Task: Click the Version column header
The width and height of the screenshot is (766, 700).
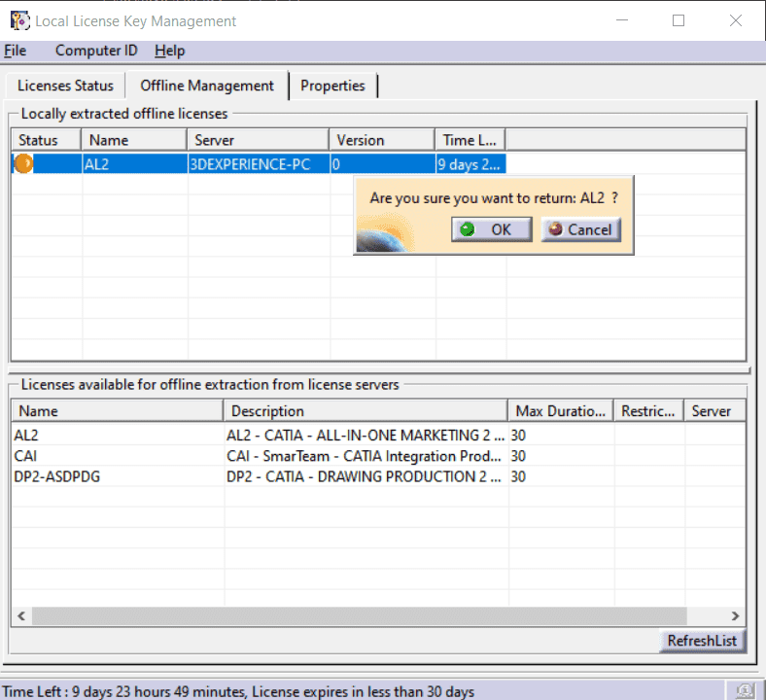Action: tap(382, 140)
